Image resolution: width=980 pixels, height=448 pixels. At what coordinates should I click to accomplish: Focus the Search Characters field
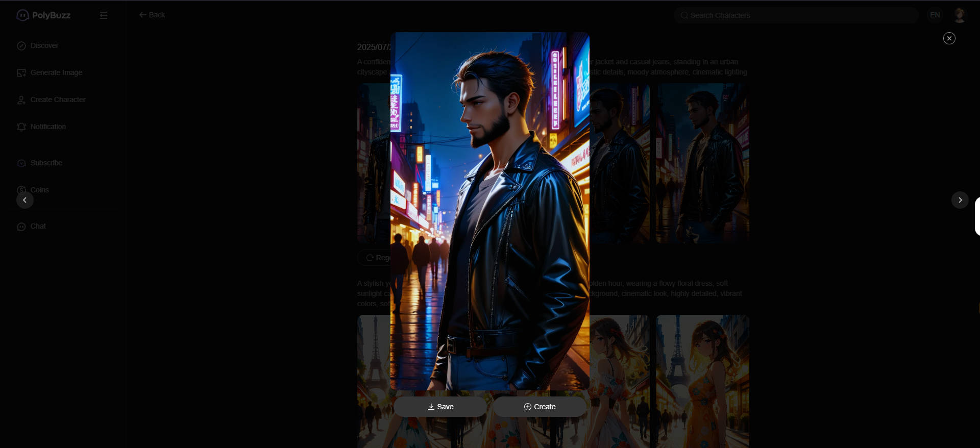pyautogui.click(x=796, y=15)
